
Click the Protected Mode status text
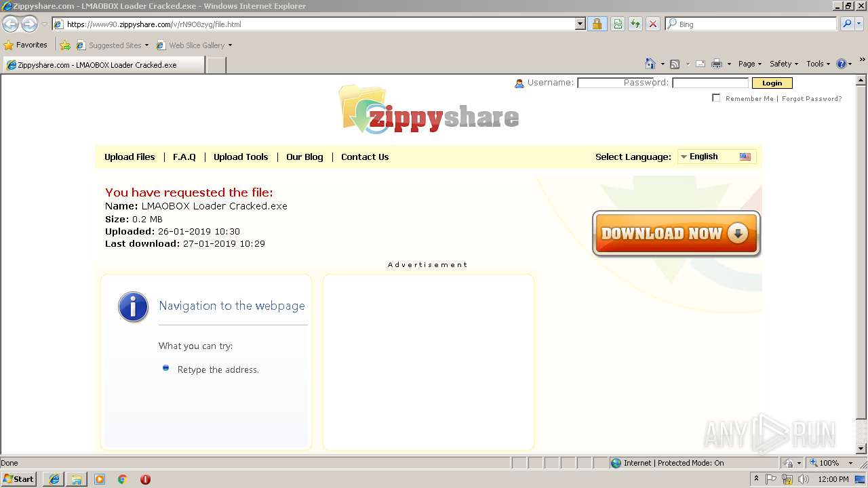click(x=690, y=463)
